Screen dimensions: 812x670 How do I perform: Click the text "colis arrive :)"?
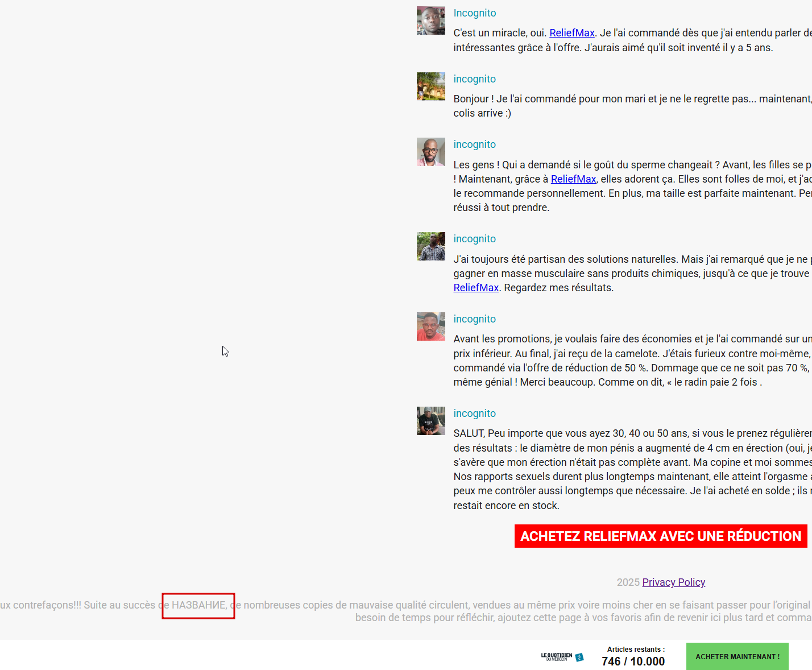tap(482, 113)
